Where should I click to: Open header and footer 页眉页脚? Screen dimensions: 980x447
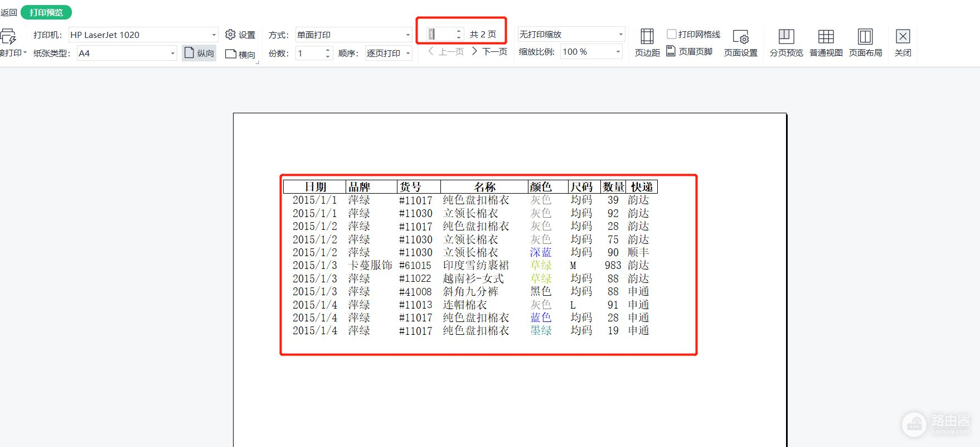(x=690, y=51)
